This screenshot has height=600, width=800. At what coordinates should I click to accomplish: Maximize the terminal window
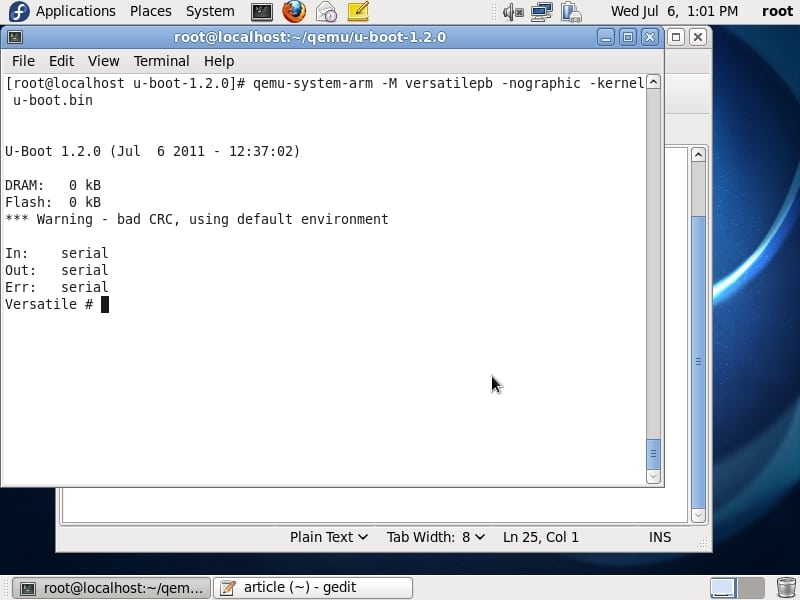coord(628,37)
